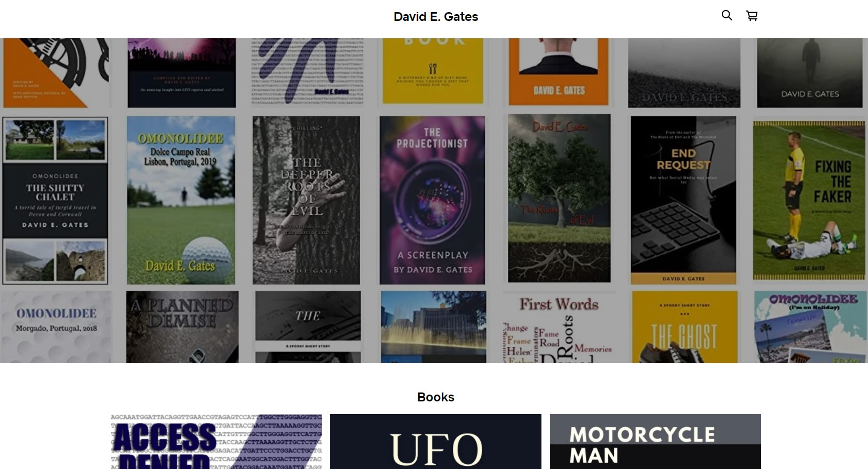Open the Fixing The Faker cover
The image size is (868, 469).
809,200
